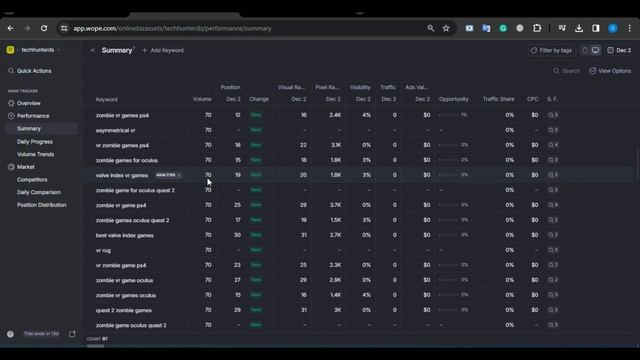
Task: Open S.F. icon for asymmetrical vr row
Action: tap(553, 130)
